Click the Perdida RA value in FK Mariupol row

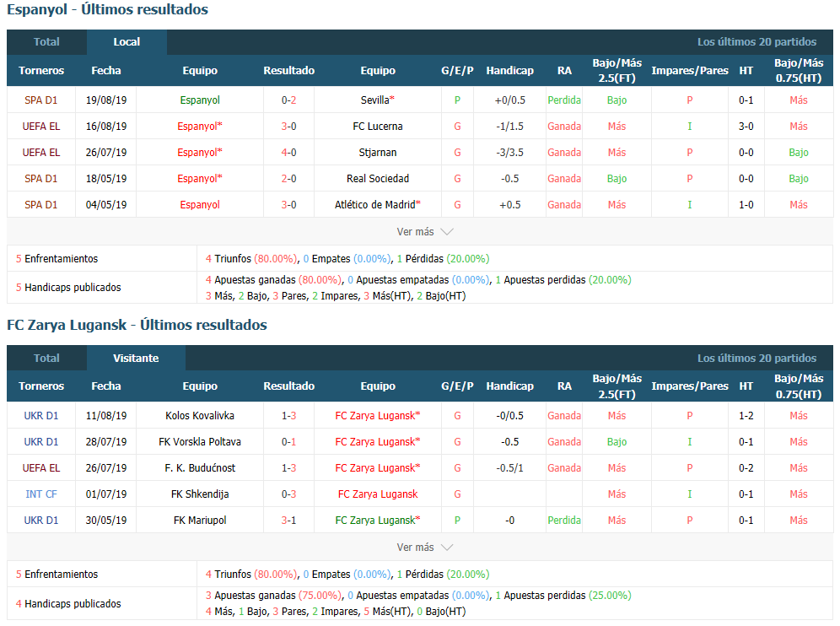(564, 521)
